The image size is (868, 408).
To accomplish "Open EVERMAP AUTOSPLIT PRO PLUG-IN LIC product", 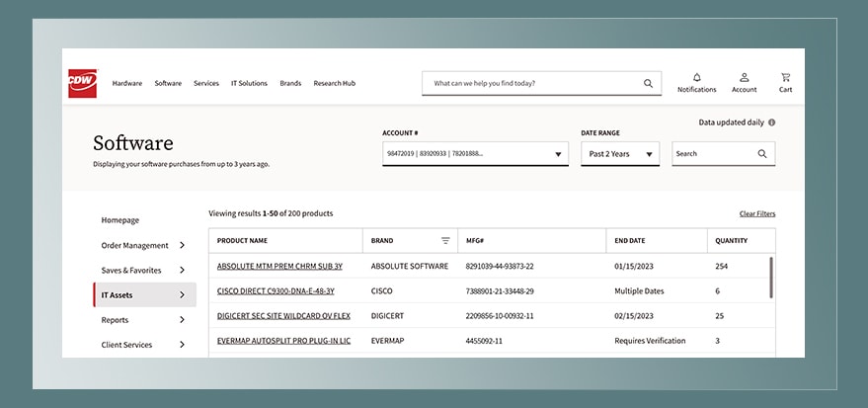I will [x=283, y=341].
